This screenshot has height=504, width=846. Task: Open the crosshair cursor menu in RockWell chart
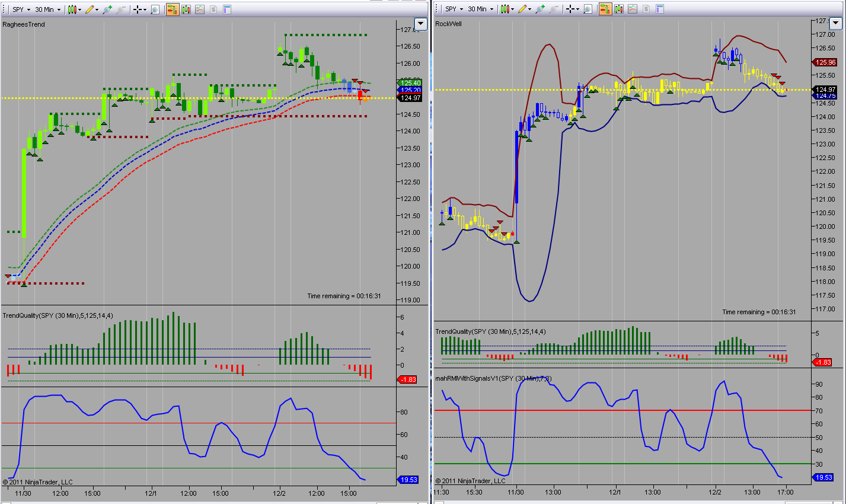(x=572, y=9)
